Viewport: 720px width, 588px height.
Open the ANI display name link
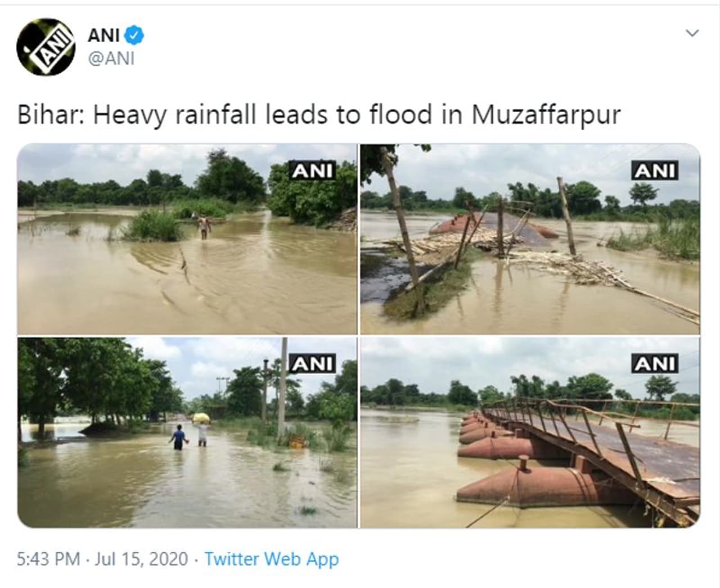click(x=103, y=35)
